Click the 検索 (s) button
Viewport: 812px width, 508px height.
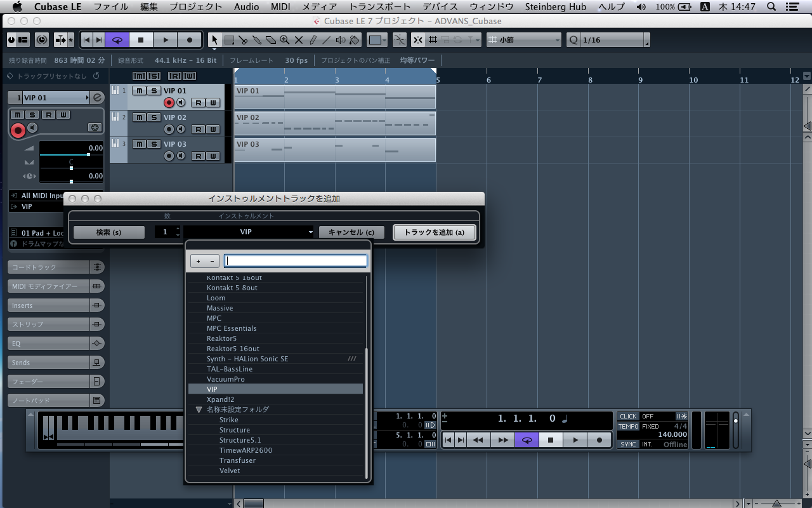(108, 232)
